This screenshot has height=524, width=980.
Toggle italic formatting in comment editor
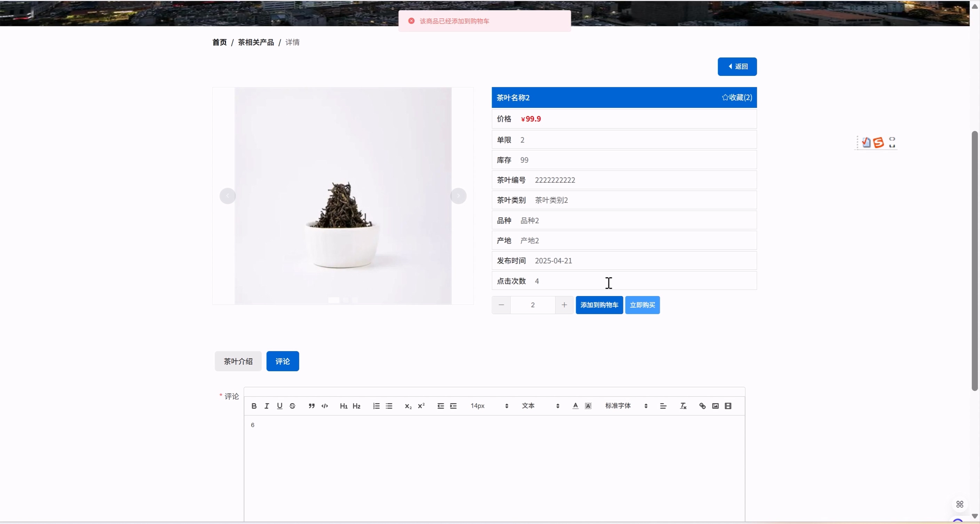tap(267, 406)
